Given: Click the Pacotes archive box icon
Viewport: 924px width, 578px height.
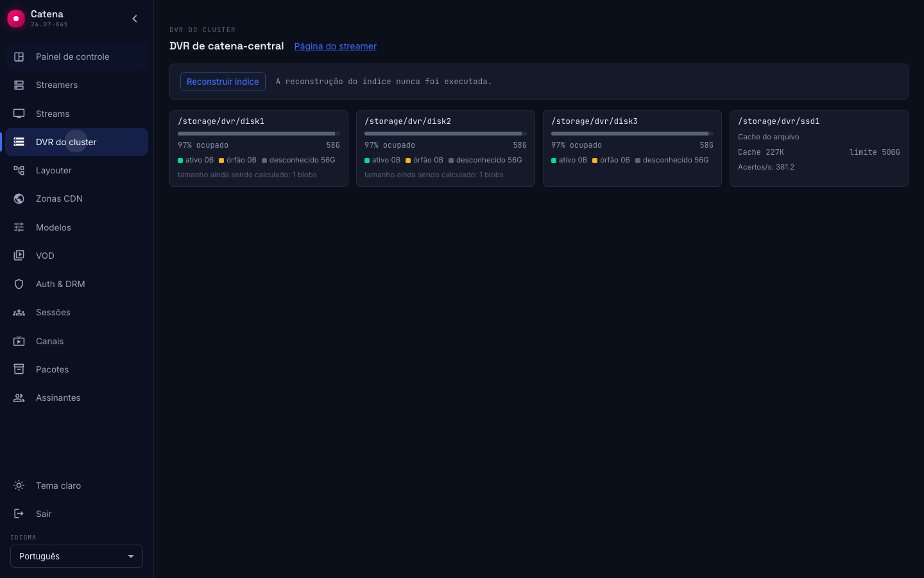Looking at the screenshot, I should pyautogui.click(x=19, y=369).
